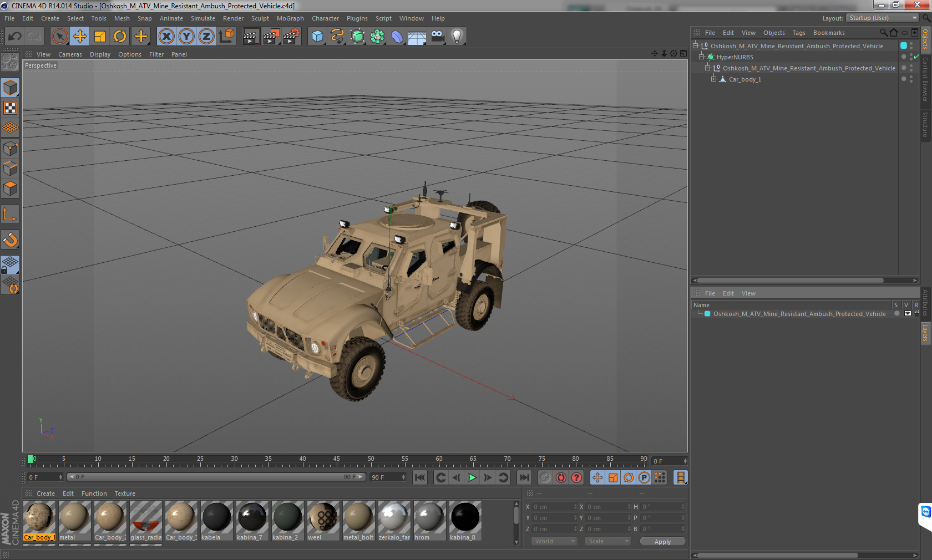Viewport: 932px width, 560px height.
Task: Open the material manager Texture menu
Action: coord(125,493)
